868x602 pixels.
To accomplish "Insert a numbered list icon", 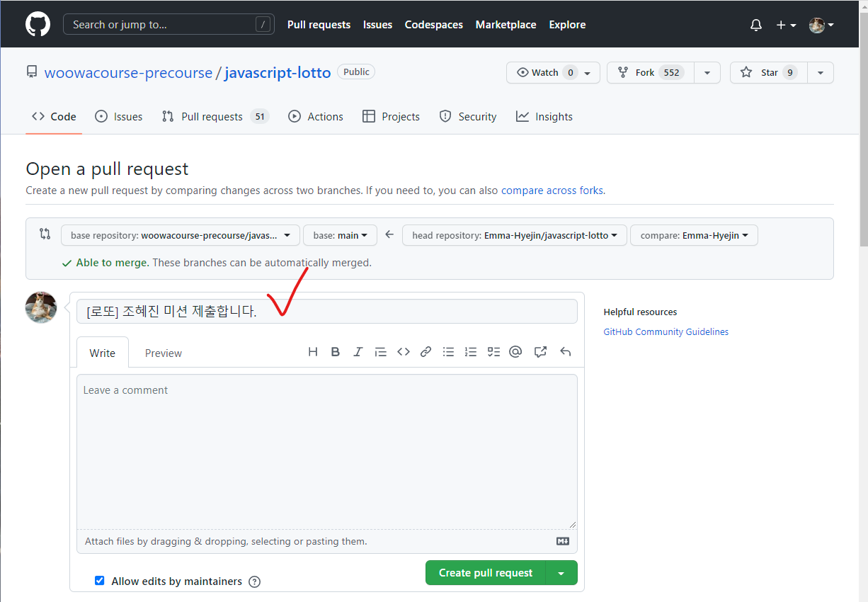I will click(471, 351).
